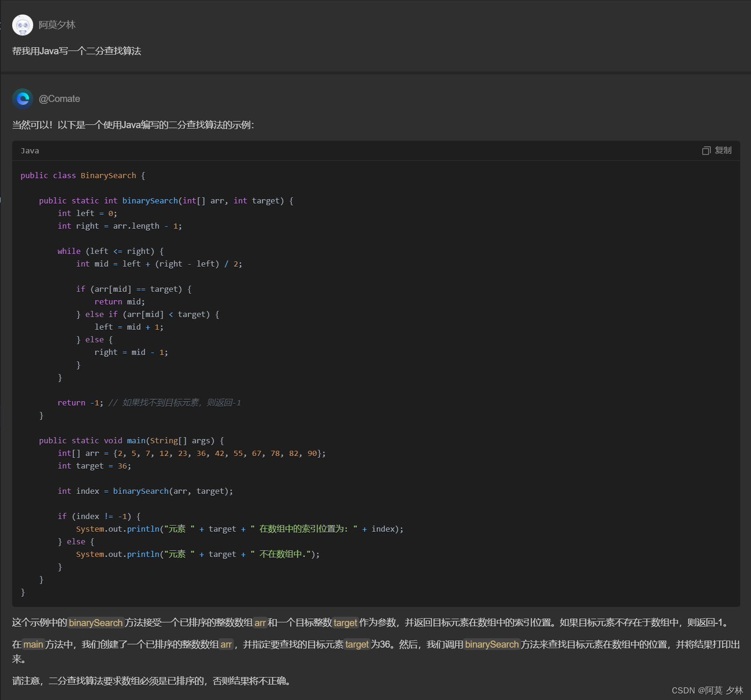Click the main method signature line
The image size is (751, 700).
[x=131, y=440]
